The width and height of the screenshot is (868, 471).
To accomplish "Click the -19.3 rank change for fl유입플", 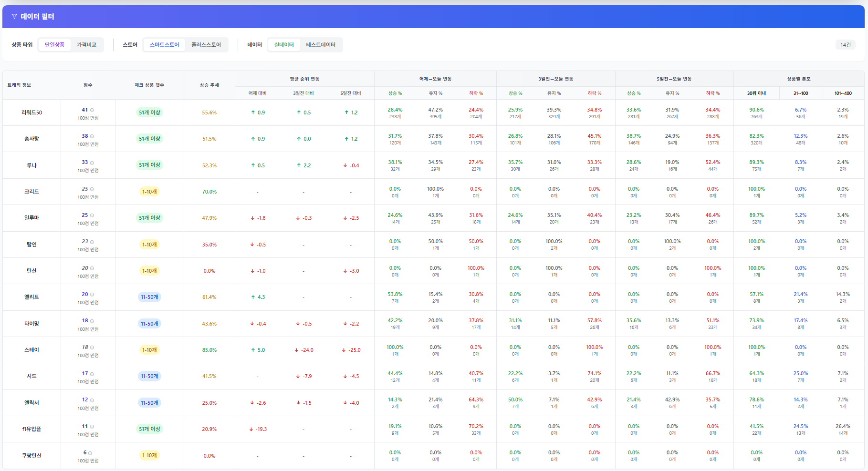I will [x=258, y=429].
